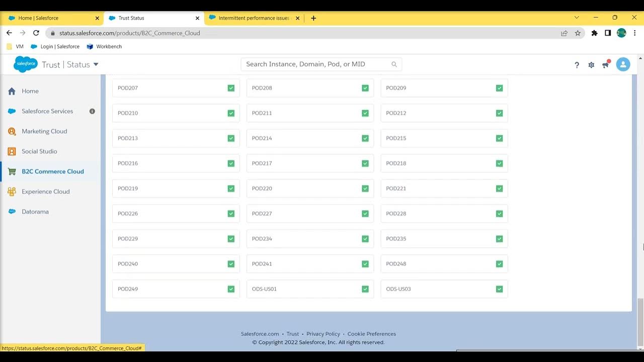Open the Salesforce.com footer link
Viewport: 644px width, 362px height.
pyautogui.click(x=260, y=334)
